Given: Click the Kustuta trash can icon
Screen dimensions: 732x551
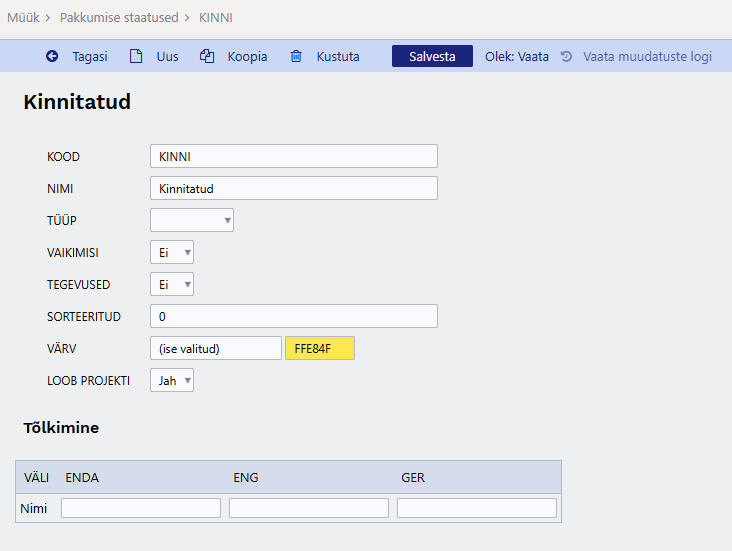Looking at the screenshot, I should pyautogui.click(x=296, y=57).
